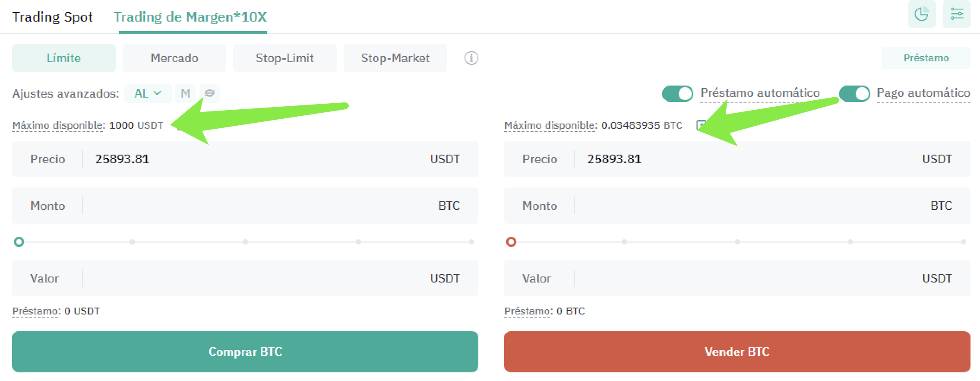Switch to the Trading Spot tab

coord(52,17)
